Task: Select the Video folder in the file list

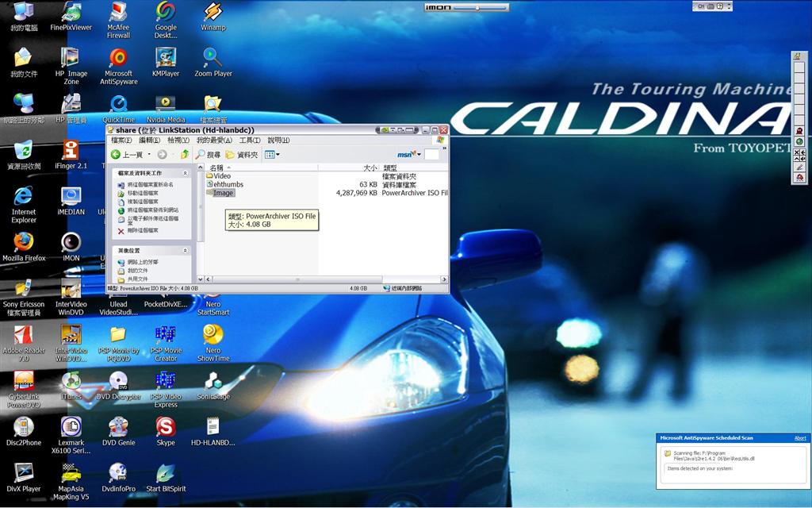Action: [219, 175]
